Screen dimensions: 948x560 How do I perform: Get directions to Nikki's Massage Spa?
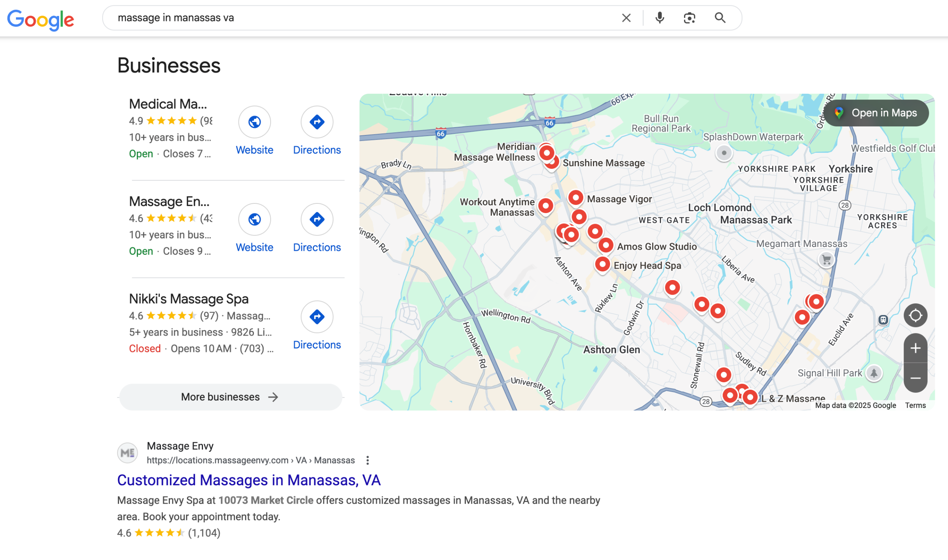coord(317,317)
